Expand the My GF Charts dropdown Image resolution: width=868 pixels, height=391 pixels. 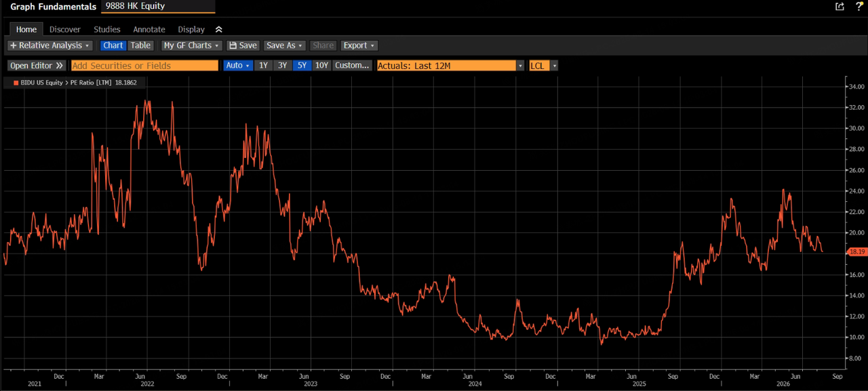click(192, 45)
